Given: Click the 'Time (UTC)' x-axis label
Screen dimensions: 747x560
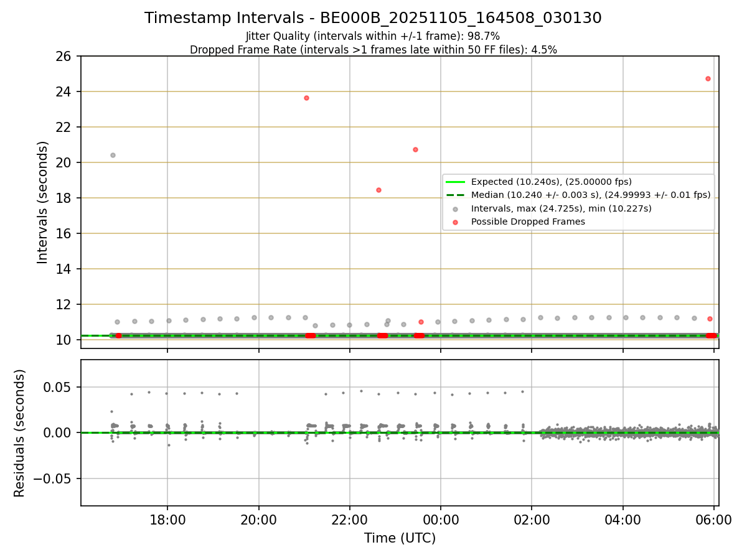Looking at the screenshot, I should (400, 538).
